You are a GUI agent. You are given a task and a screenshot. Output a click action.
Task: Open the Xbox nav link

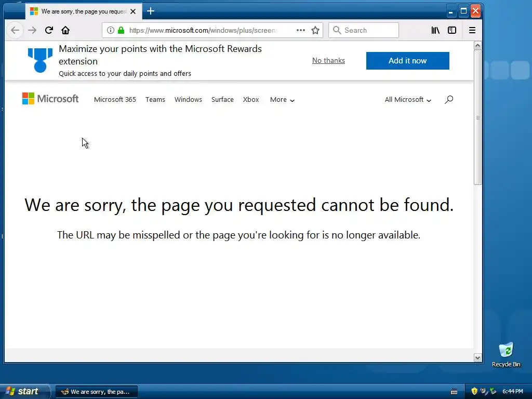coord(251,99)
